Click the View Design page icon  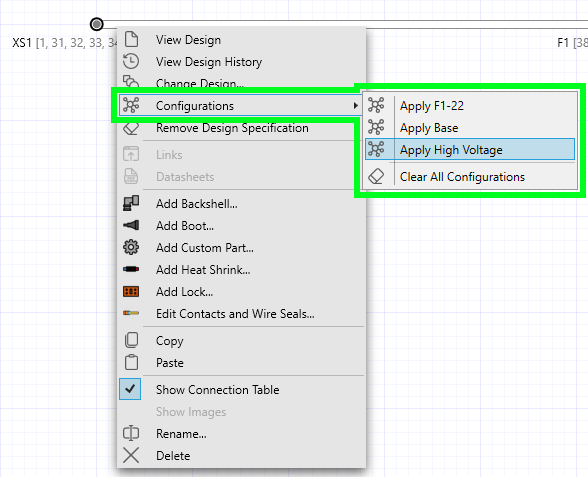(131, 39)
